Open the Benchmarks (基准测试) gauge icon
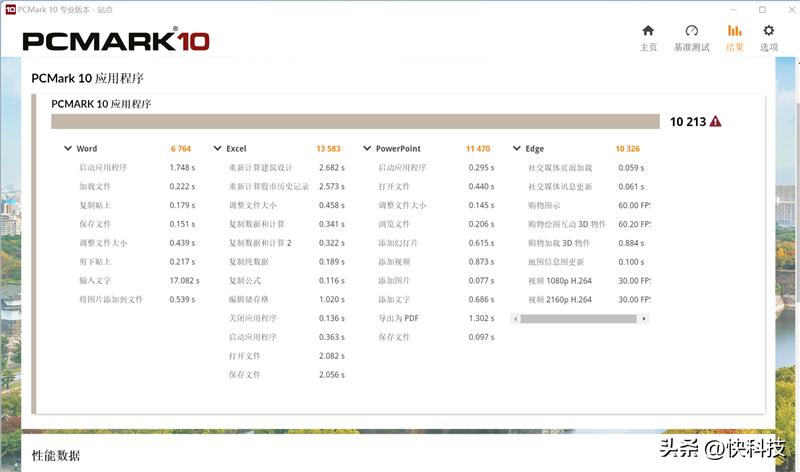Viewport: 800px width, 472px height. point(691,31)
